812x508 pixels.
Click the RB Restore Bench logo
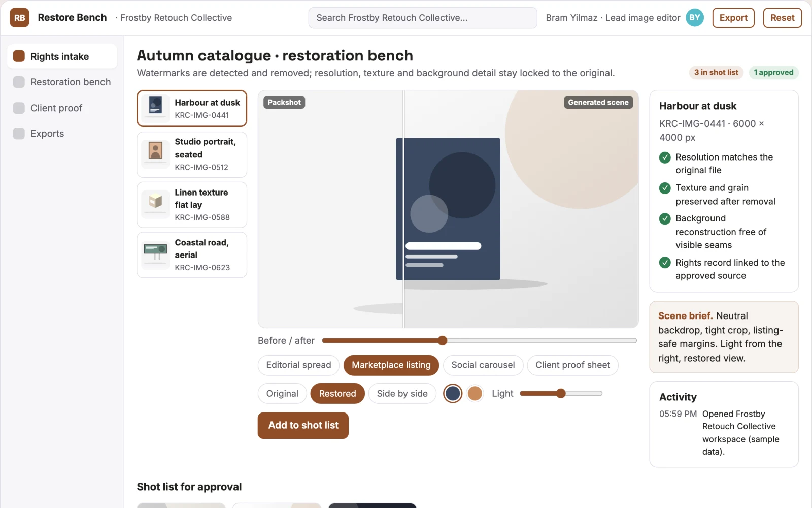19,18
